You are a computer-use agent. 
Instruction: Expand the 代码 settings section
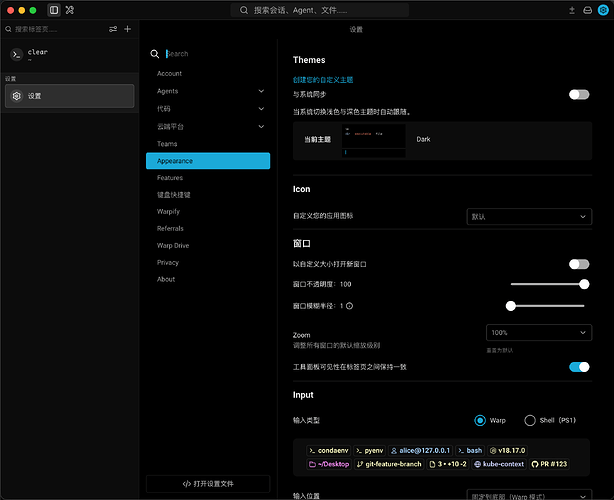pyautogui.click(x=261, y=109)
